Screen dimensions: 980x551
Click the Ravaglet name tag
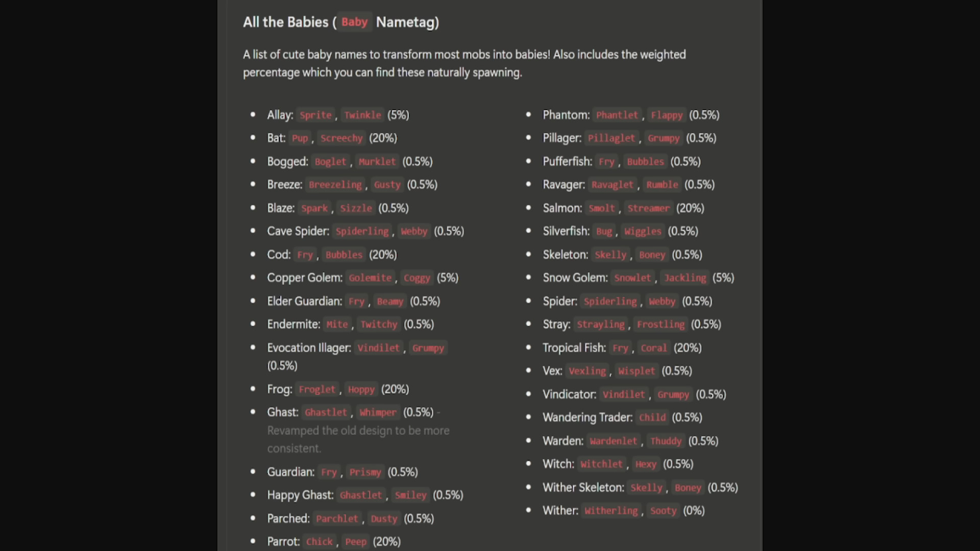click(612, 185)
